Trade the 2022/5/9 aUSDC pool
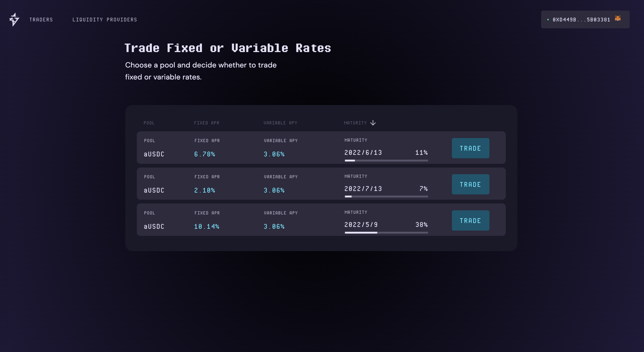The image size is (644, 352). tap(470, 221)
